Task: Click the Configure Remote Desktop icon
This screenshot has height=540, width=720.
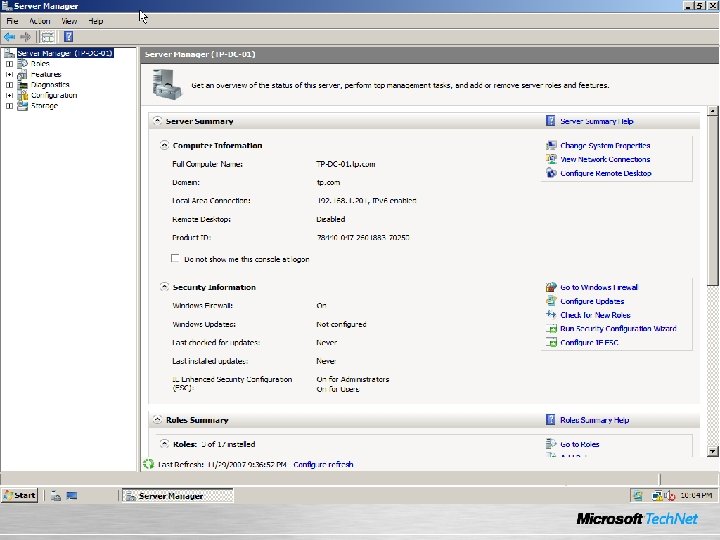Action: pos(551,173)
